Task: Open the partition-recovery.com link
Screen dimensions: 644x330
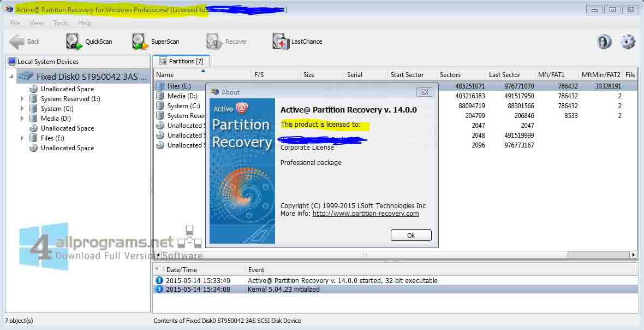Action: pyautogui.click(x=366, y=214)
